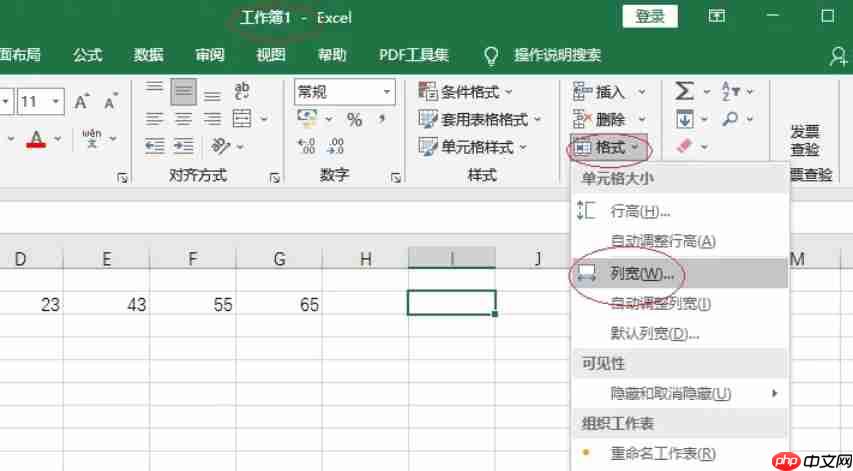Increase indent icon
The height and width of the screenshot is (471, 853).
[x=183, y=146]
